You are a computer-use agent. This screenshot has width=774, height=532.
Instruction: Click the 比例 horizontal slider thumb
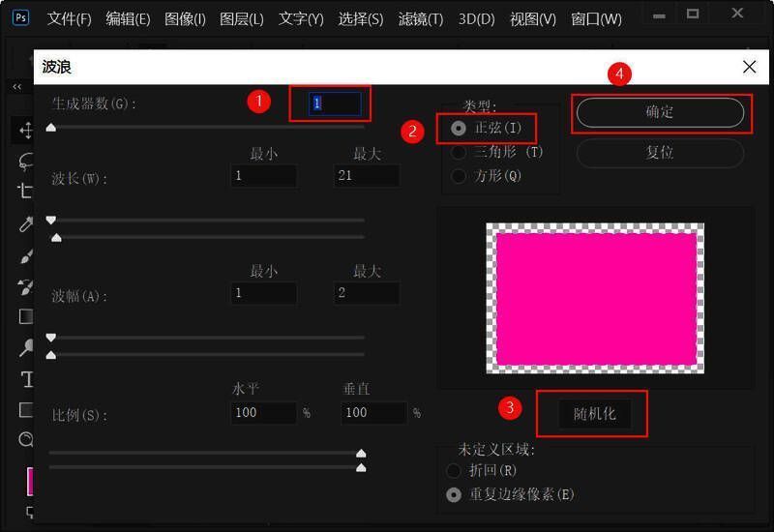pos(361,453)
